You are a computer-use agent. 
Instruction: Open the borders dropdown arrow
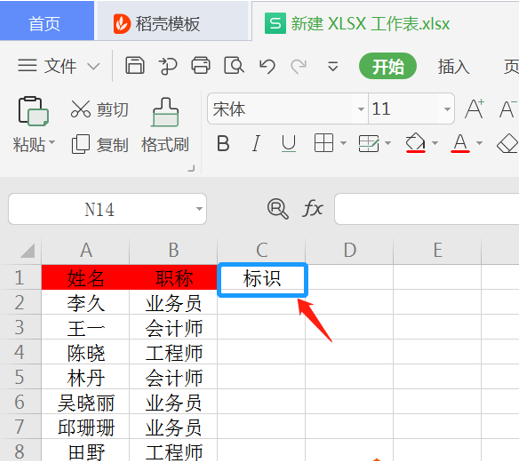coord(343,143)
